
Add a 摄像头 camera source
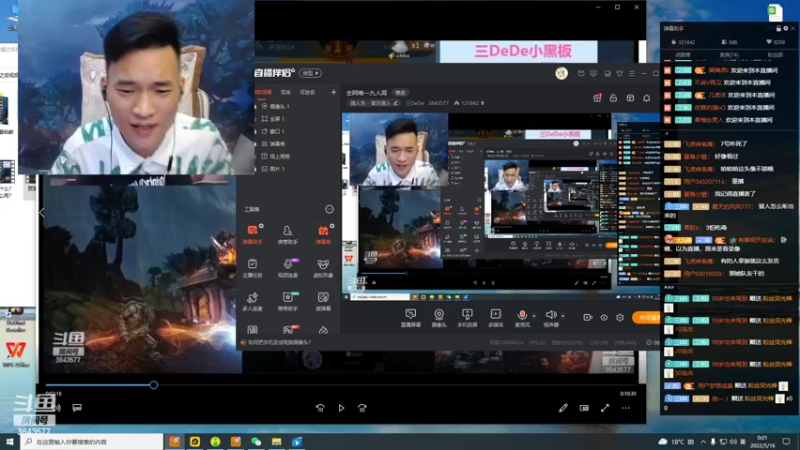pos(439,317)
